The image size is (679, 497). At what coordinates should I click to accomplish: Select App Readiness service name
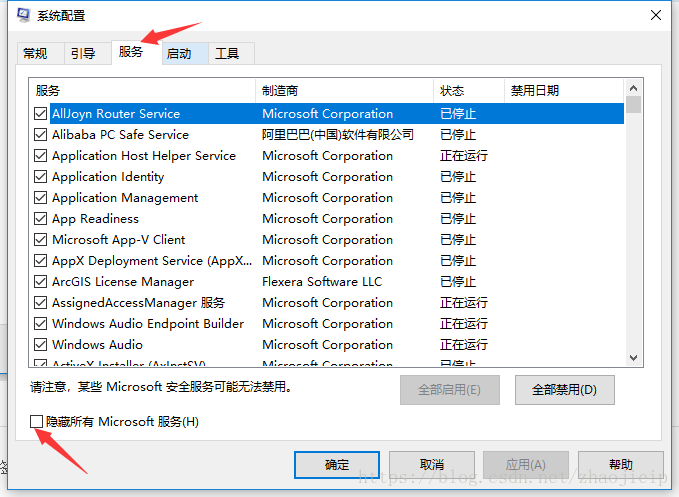click(95, 219)
